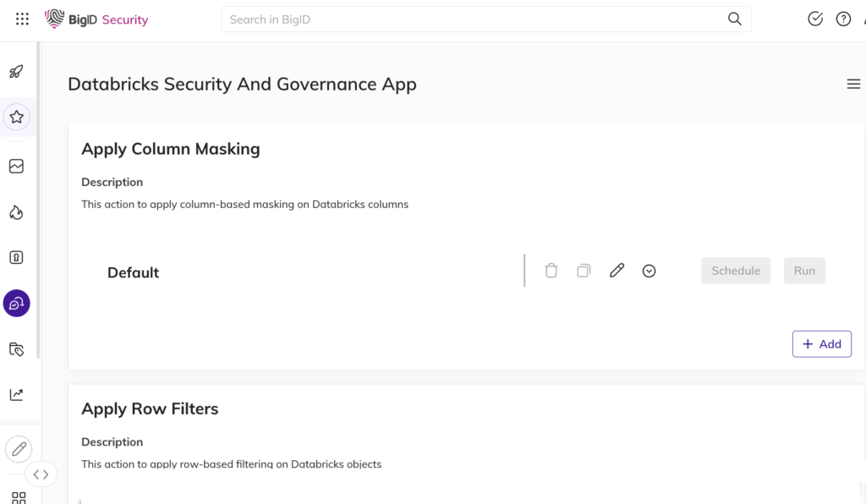Open the dashboard chart sidebar icon
The width and height of the screenshot is (866, 504).
tap(17, 166)
